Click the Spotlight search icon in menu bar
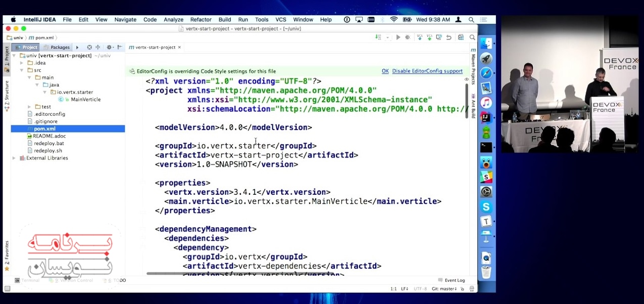 [471, 20]
